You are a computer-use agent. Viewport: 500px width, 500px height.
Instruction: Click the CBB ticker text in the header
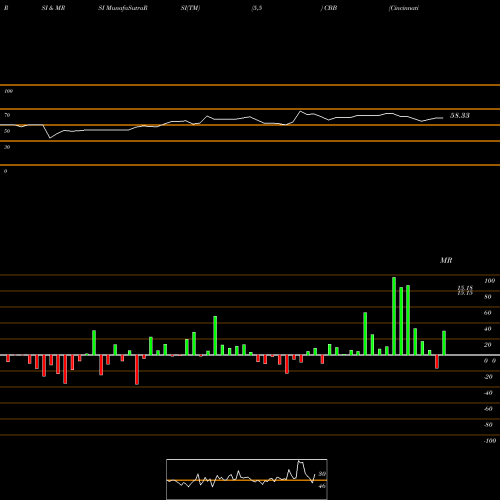(x=330, y=8)
